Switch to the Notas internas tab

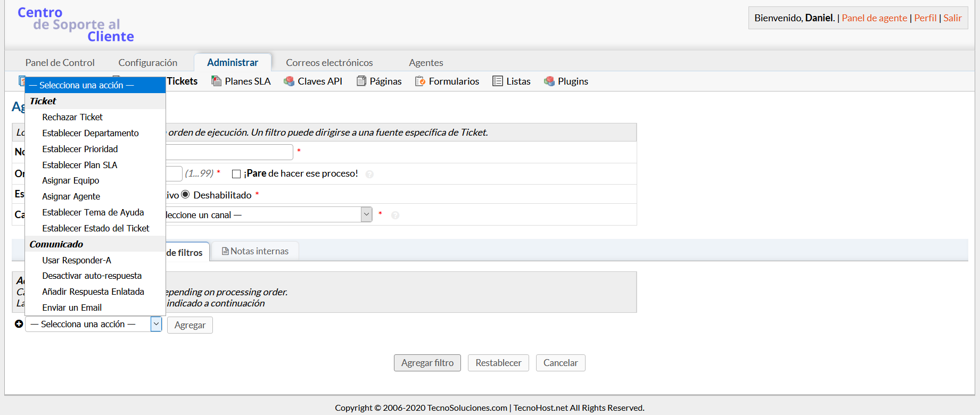255,251
